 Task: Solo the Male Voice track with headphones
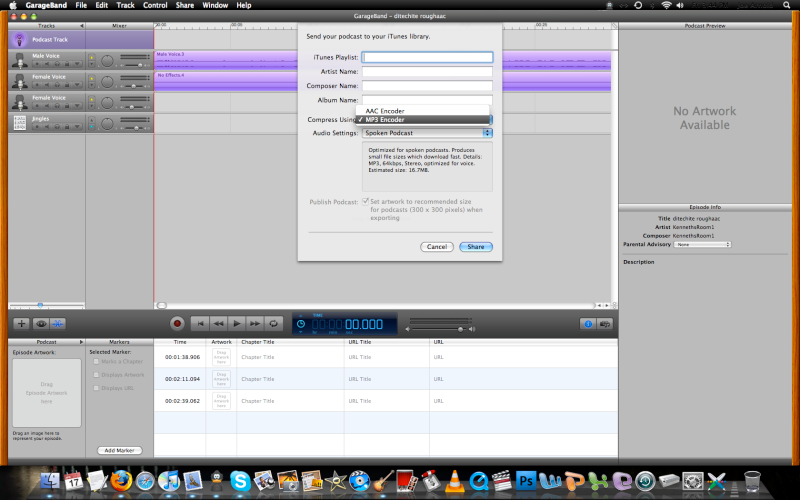tap(57, 64)
